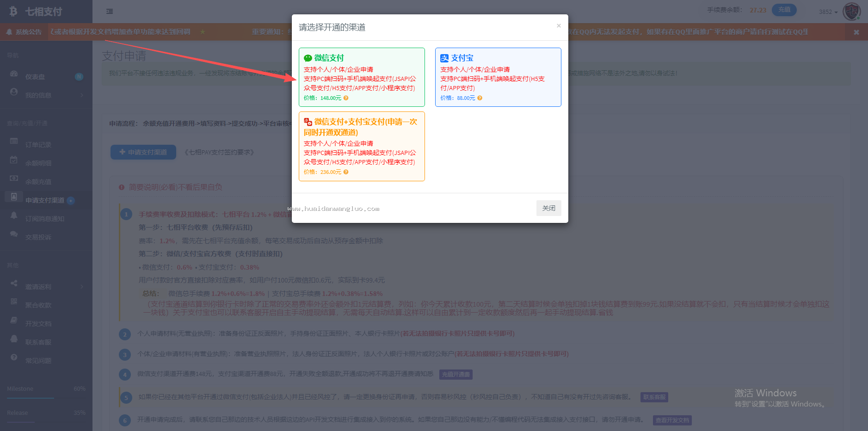Screen dimensions: 868x431
Task: Choose the 微信支付+支付宝支付 dual channel card
Action: pyautogui.click(x=362, y=146)
